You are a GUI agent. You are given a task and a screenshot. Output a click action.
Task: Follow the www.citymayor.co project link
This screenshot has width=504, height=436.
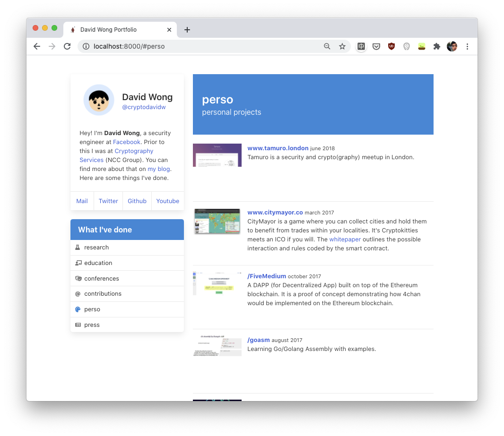[275, 212]
